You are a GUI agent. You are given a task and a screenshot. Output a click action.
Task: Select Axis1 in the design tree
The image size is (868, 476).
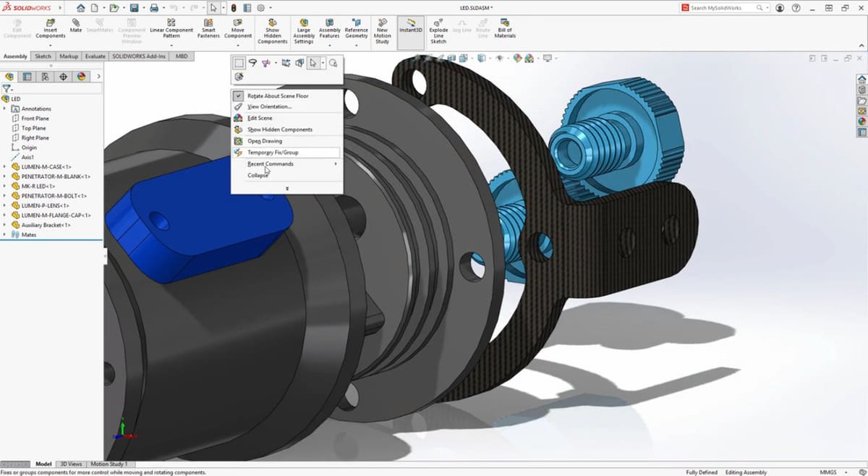click(x=27, y=157)
